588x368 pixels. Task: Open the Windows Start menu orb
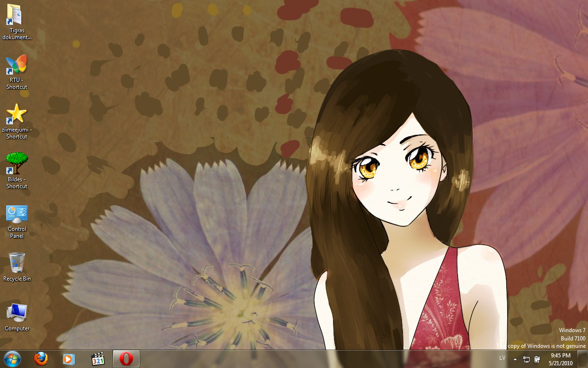click(12, 359)
